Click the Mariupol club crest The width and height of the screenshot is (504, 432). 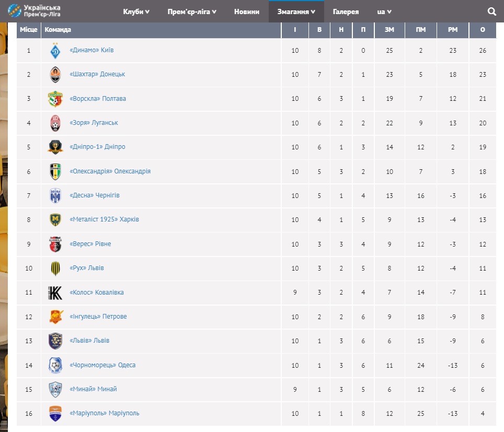tap(55, 414)
